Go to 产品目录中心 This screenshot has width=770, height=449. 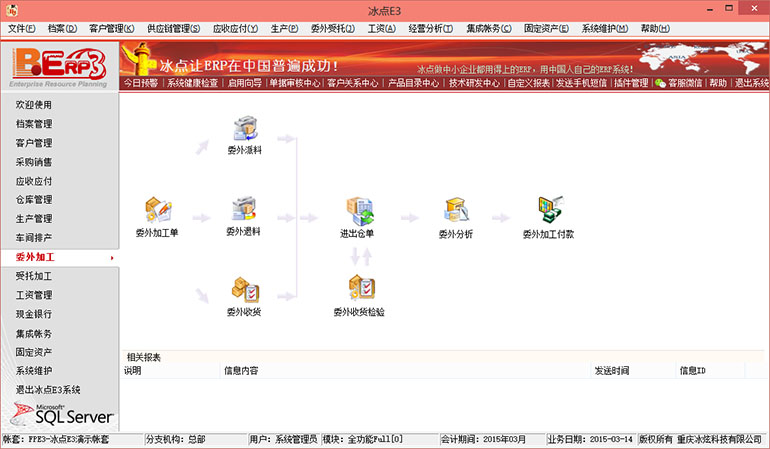pos(413,83)
